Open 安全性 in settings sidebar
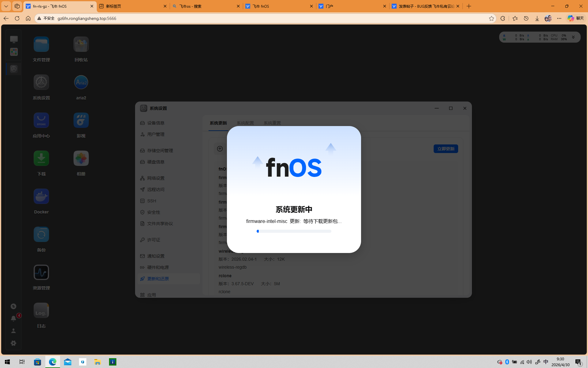 [x=168, y=212]
